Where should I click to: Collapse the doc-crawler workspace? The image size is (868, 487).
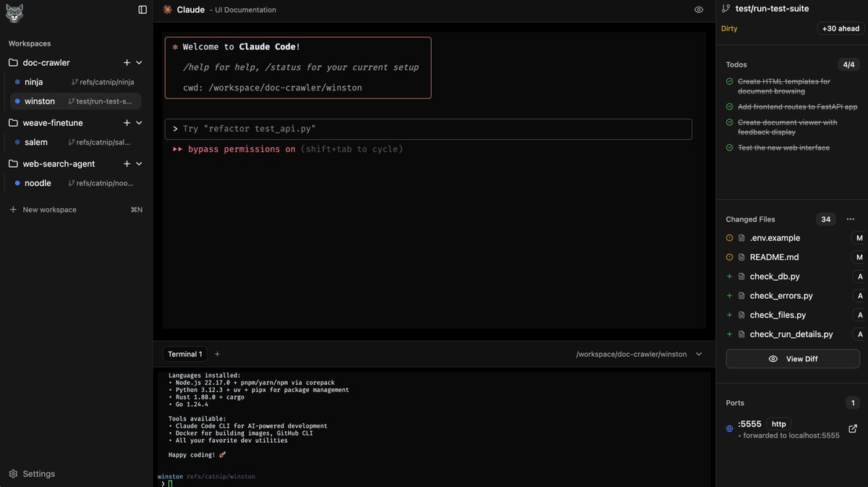(x=140, y=63)
